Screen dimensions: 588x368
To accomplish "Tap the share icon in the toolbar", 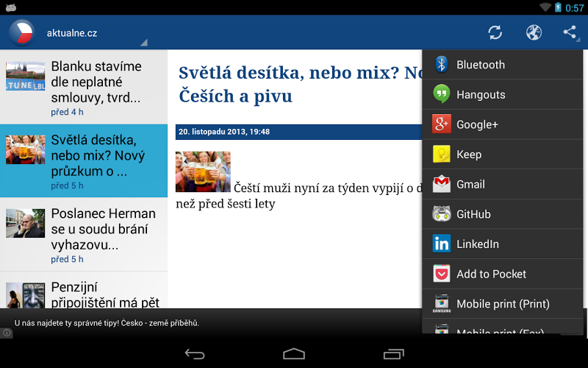I will (570, 32).
